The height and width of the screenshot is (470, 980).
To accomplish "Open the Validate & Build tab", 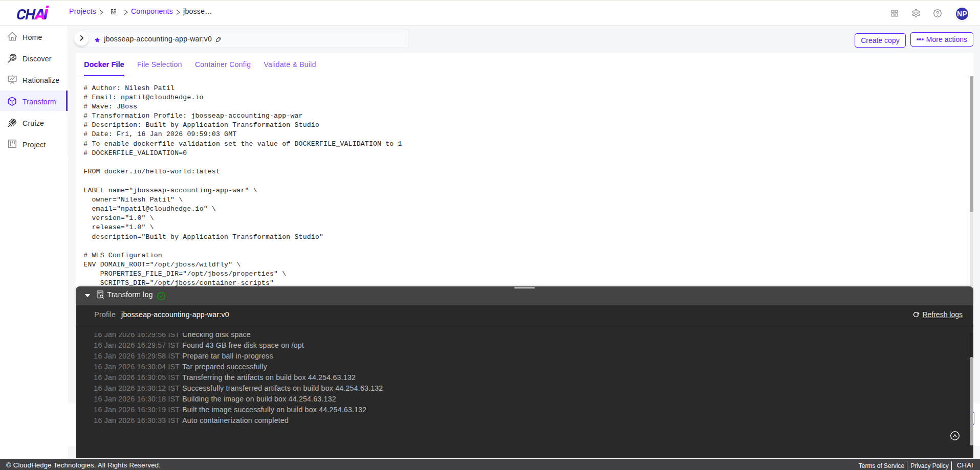I will [x=290, y=64].
